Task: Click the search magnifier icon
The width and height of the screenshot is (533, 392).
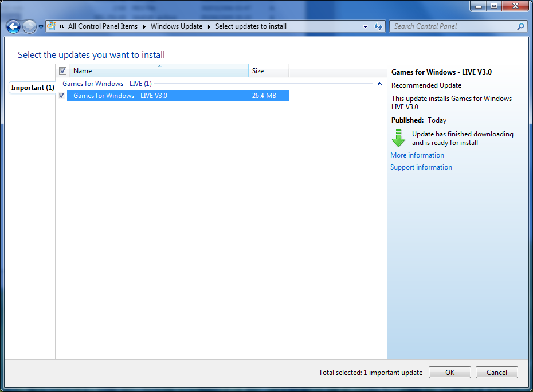Action: 520,26
